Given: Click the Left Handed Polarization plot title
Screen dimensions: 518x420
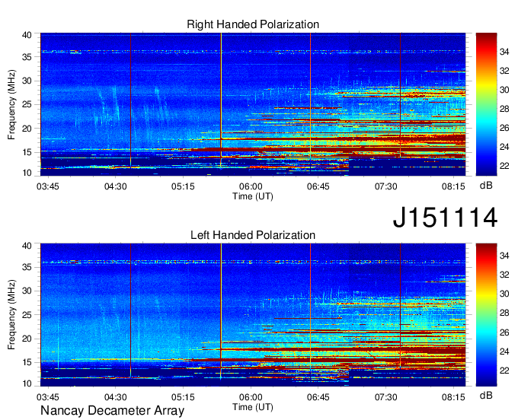Looking at the screenshot, I should (x=253, y=235).
